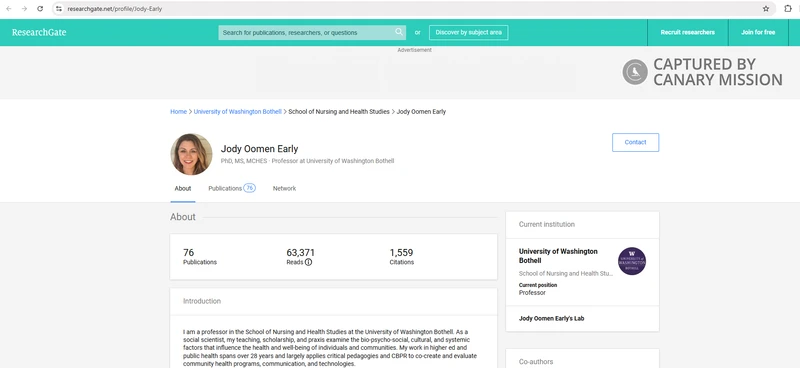Click the Current institution heading
The image size is (800, 368).
(x=546, y=225)
